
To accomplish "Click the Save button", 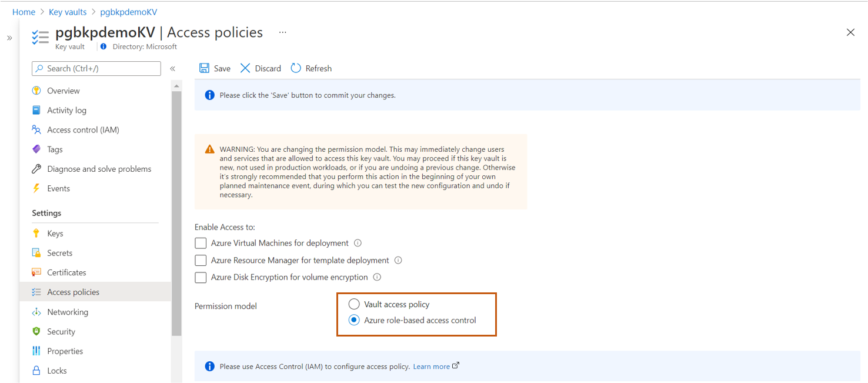I will [x=214, y=68].
